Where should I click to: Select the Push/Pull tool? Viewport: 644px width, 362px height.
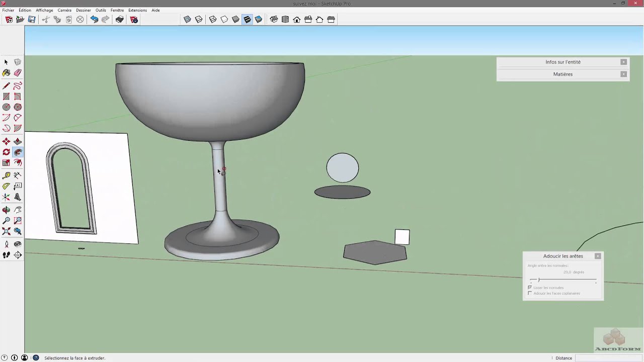18,141
